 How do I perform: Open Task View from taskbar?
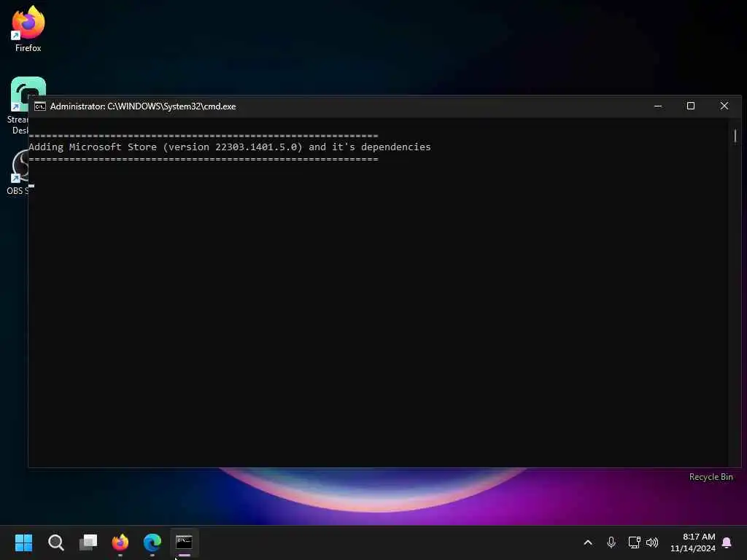tap(88, 542)
